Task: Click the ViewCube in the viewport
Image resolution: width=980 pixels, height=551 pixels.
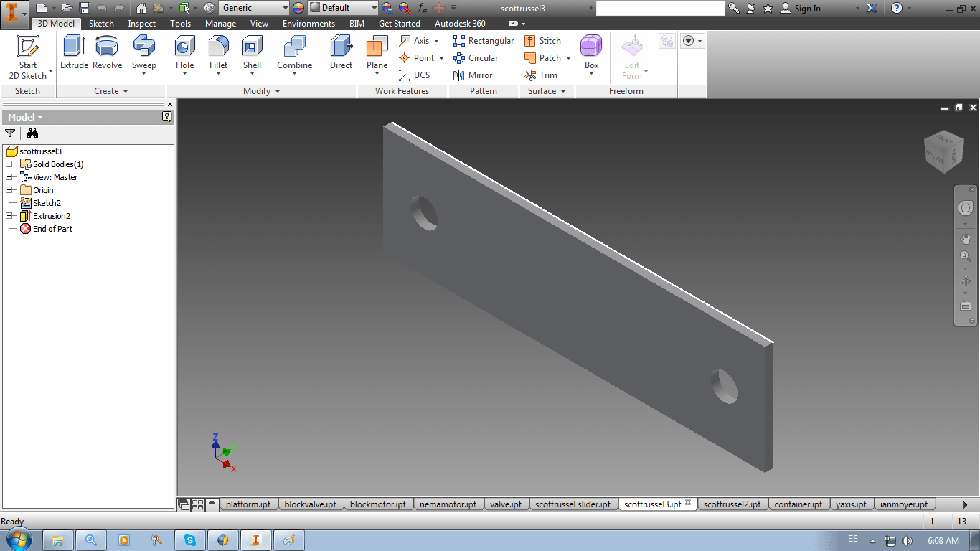Action: pos(944,151)
